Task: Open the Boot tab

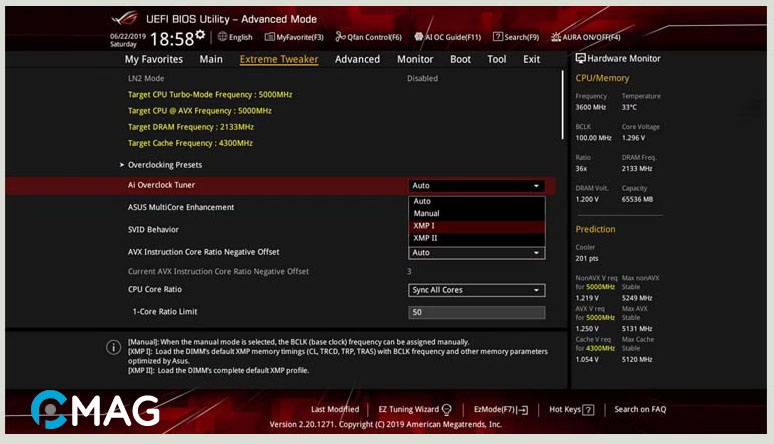Action: coord(460,59)
